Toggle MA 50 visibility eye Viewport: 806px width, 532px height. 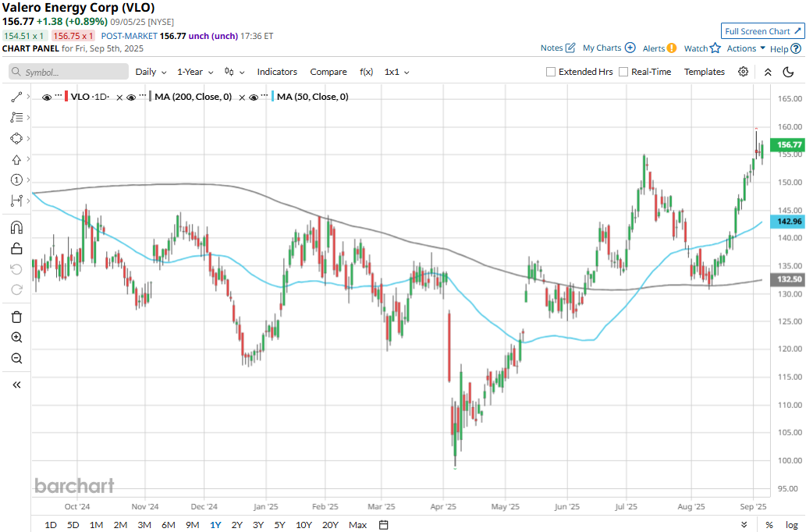(254, 98)
